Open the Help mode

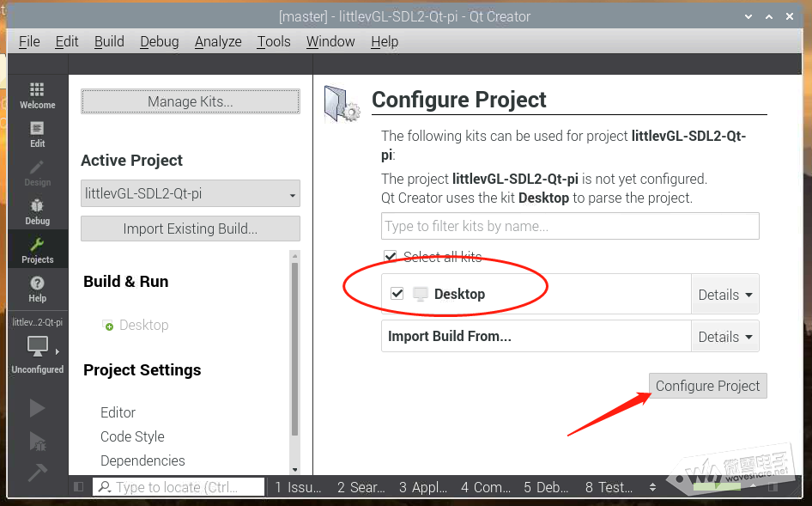pos(37,289)
